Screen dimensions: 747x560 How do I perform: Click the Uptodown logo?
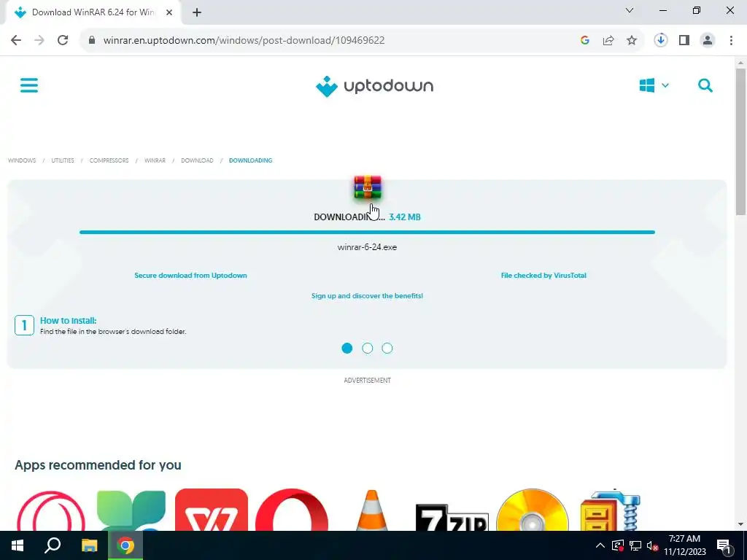374,86
